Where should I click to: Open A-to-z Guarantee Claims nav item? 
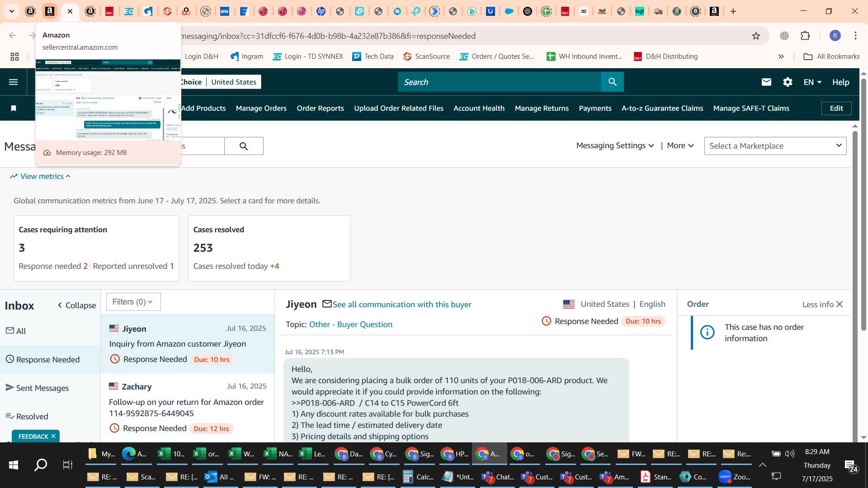[x=662, y=108]
